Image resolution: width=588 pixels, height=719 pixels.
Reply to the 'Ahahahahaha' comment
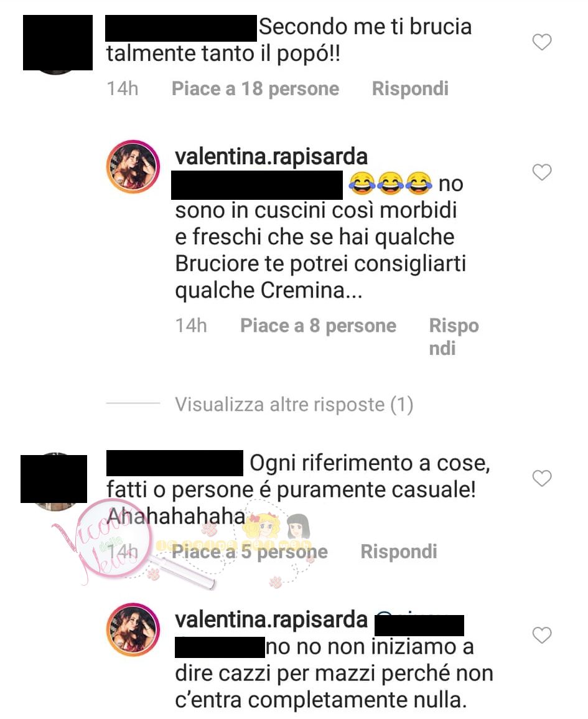pyautogui.click(x=399, y=551)
